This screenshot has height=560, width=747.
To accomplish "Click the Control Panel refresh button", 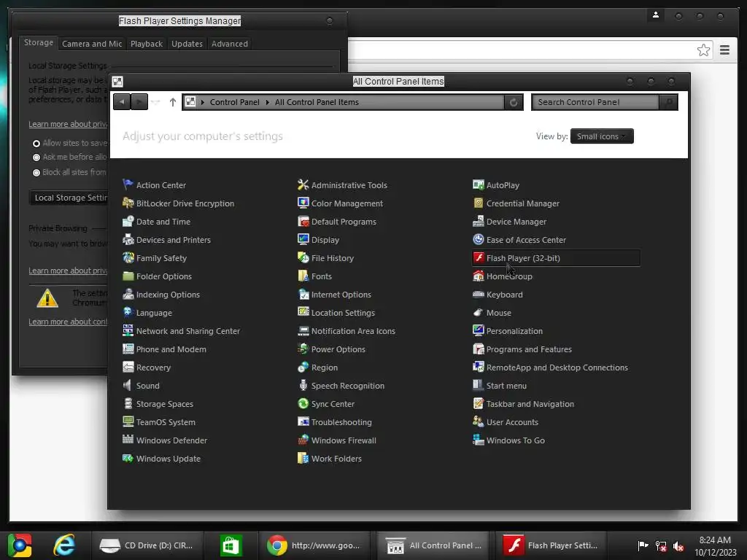I will [514, 102].
